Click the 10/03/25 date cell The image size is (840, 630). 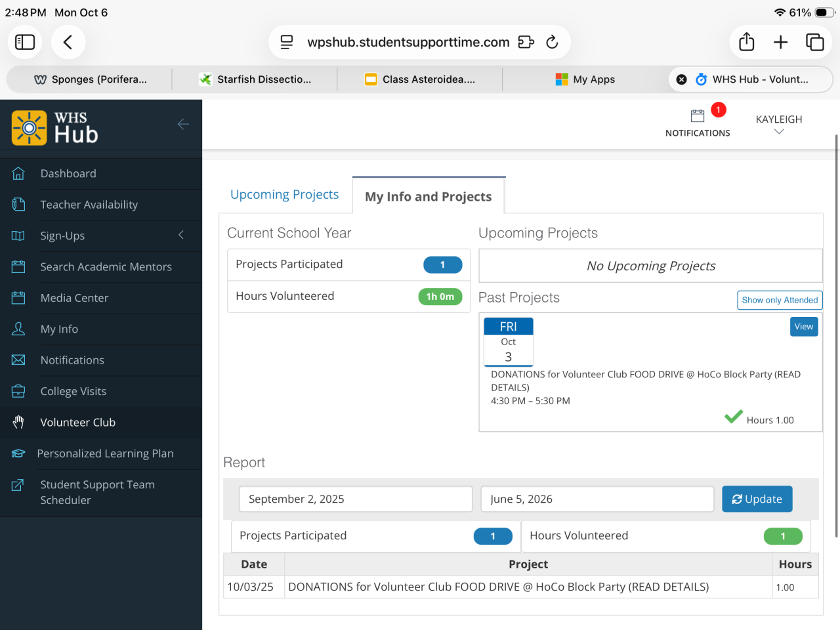[254, 587]
